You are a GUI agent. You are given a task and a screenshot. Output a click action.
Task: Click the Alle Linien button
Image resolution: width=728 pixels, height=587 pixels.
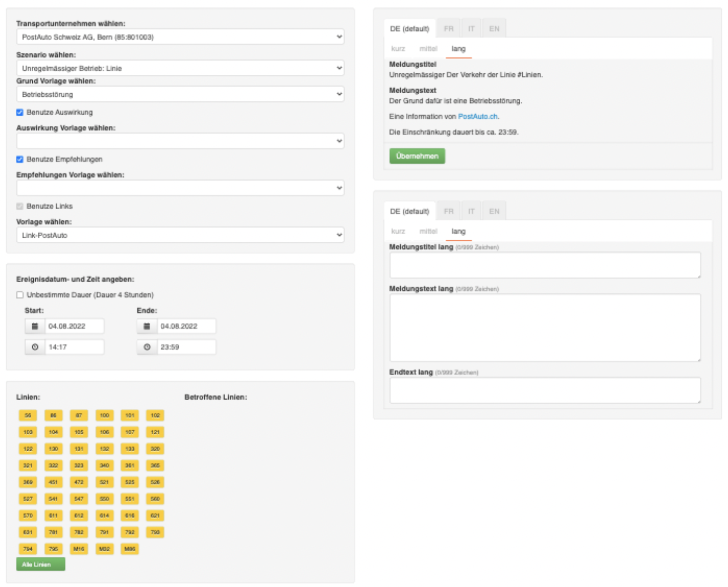tap(40, 564)
